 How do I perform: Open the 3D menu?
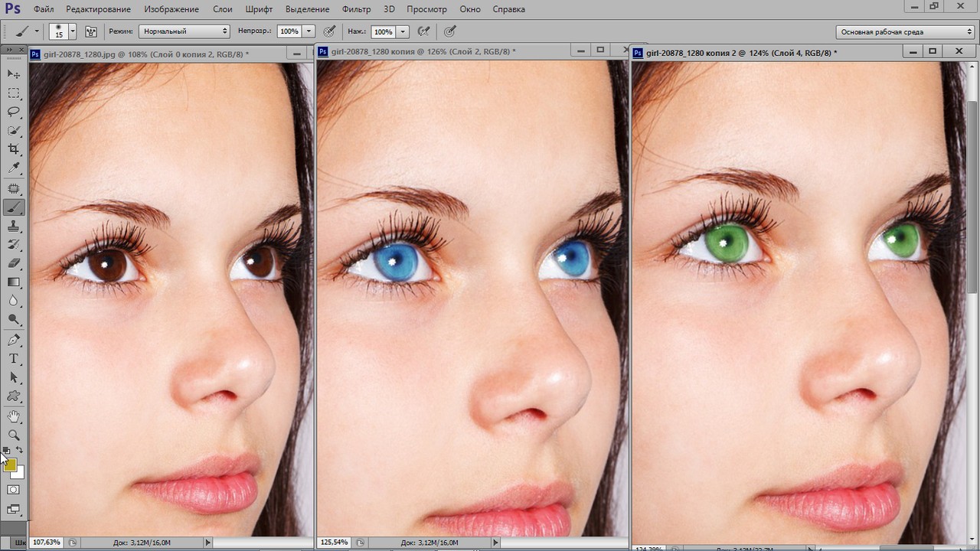pos(389,9)
